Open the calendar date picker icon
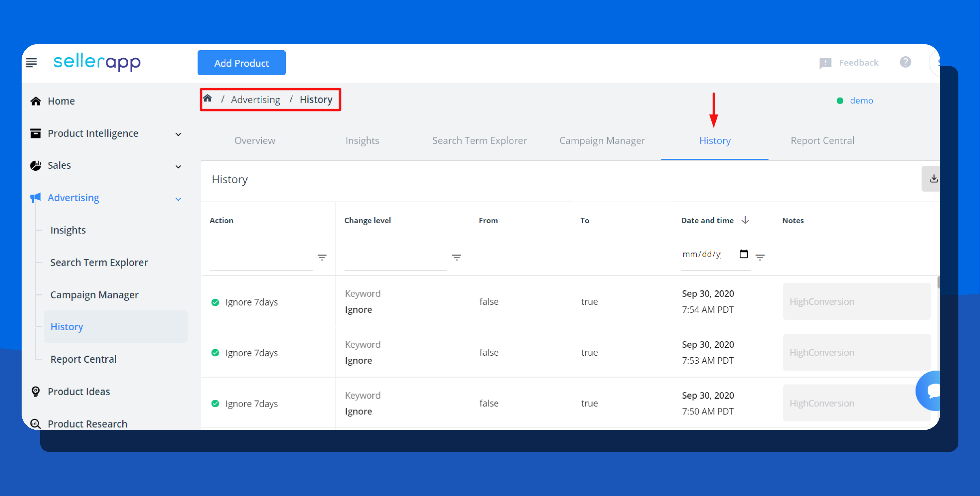This screenshot has height=496, width=980. (743, 254)
